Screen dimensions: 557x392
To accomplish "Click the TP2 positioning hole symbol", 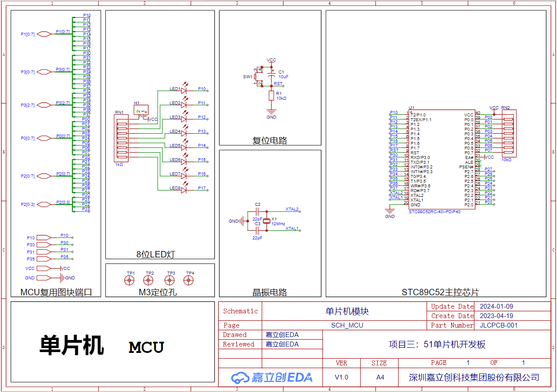I will [148, 280].
